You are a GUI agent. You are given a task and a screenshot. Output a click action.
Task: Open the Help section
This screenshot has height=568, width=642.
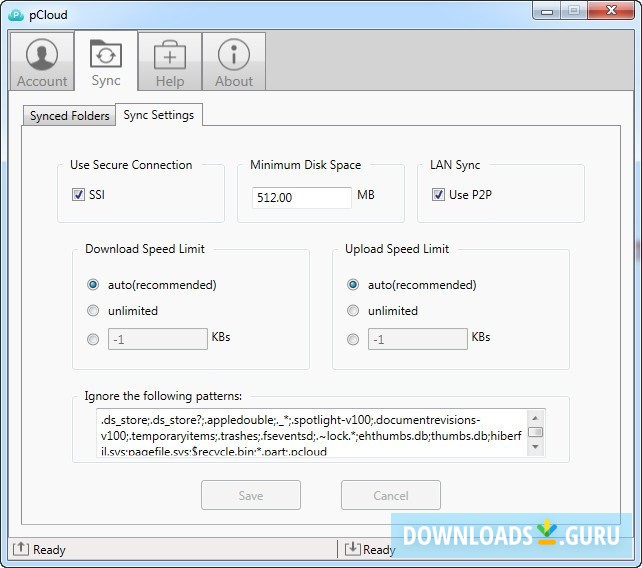tap(170, 62)
